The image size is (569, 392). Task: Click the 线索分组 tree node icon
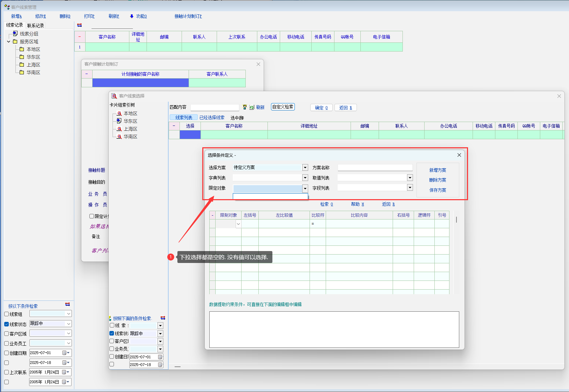point(15,34)
